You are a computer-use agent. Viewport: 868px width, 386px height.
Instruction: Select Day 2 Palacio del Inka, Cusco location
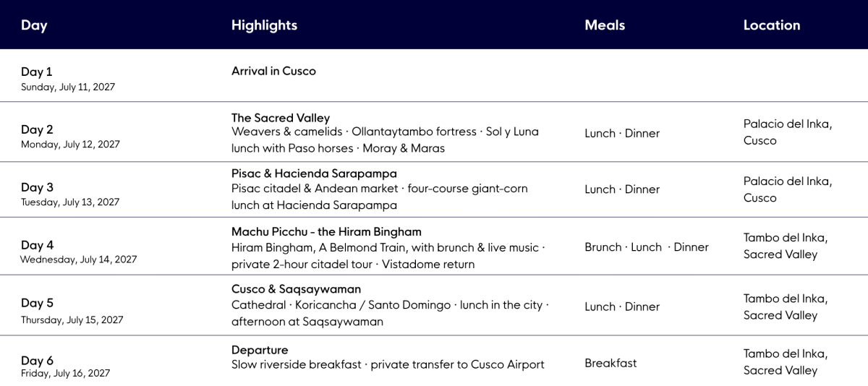point(788,132)
